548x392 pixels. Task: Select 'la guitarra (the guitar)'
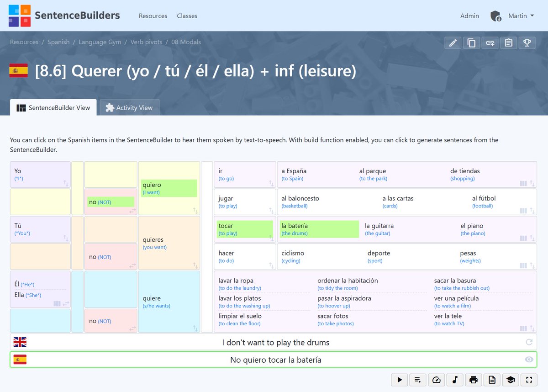point(379,229)
